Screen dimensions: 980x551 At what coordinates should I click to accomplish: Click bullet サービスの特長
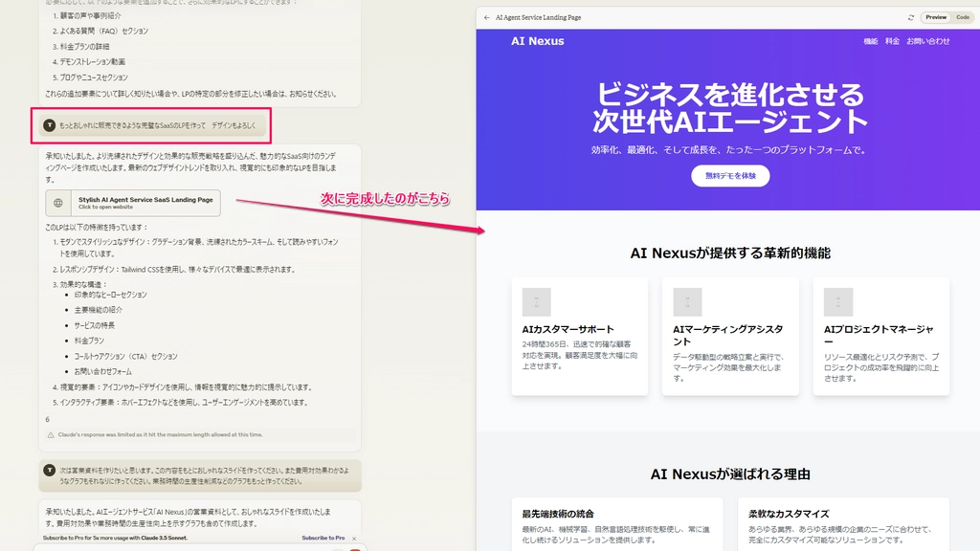95,325
